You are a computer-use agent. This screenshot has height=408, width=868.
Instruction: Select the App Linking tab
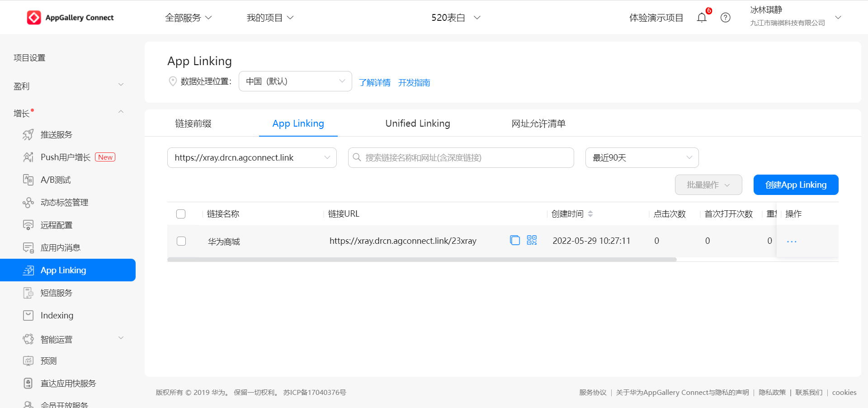(x=298, y=123)
